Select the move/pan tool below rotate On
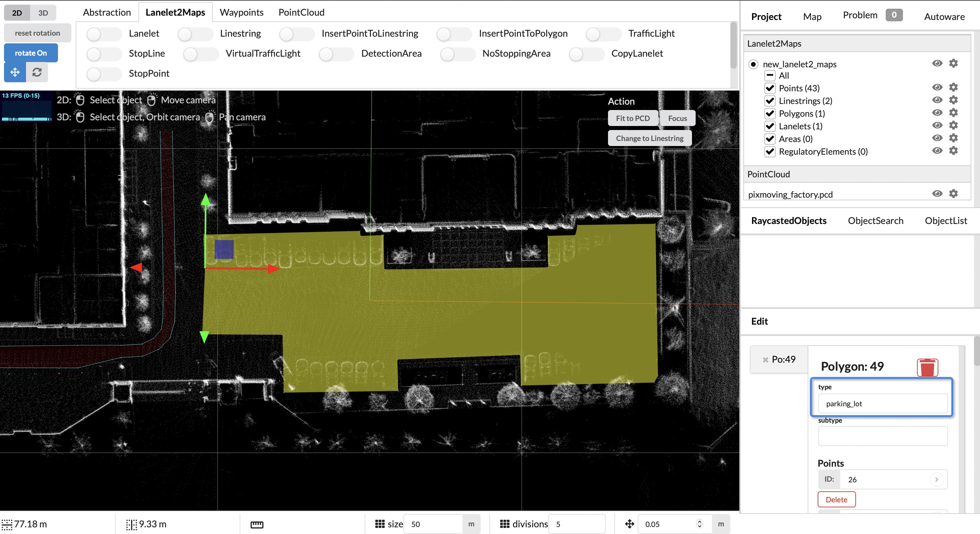 pos(15,72)
